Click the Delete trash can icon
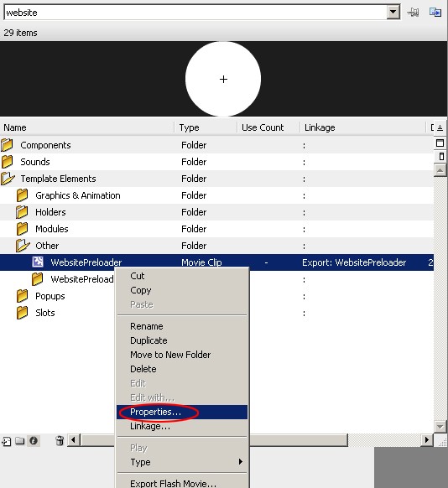The width and height of the screenshot is (448, 488). point(60,441)
